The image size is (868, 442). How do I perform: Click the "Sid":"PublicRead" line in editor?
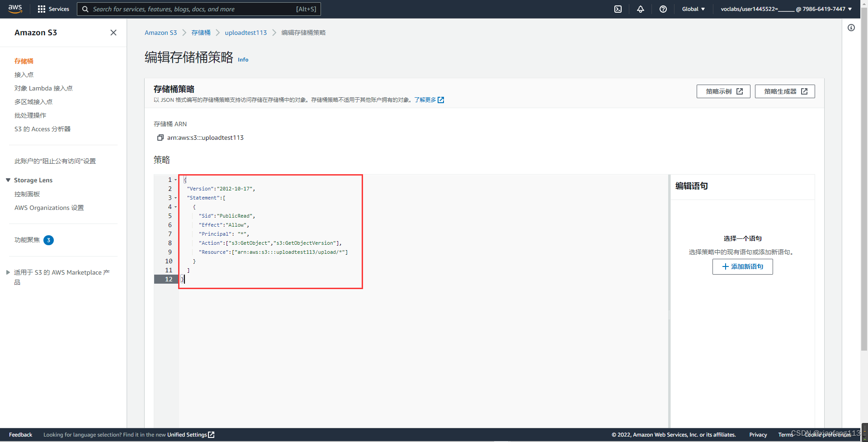coord(227,216)
